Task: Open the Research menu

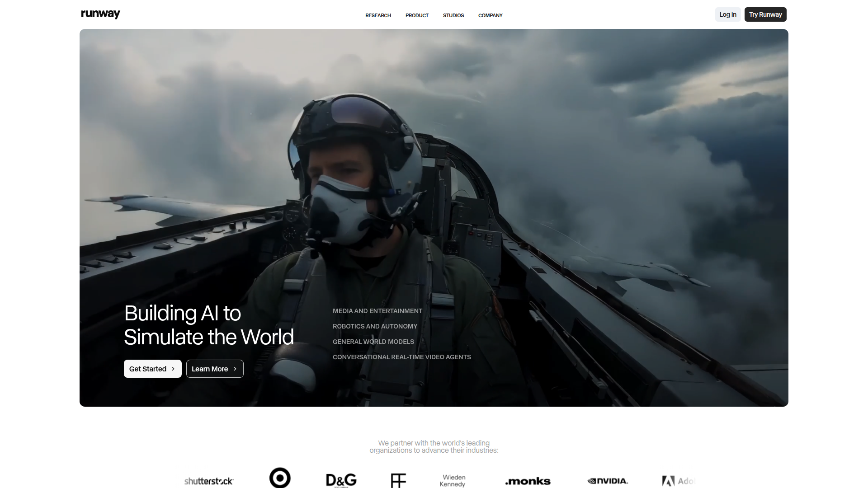Action: pyautogui.click(x=378, y=15)
